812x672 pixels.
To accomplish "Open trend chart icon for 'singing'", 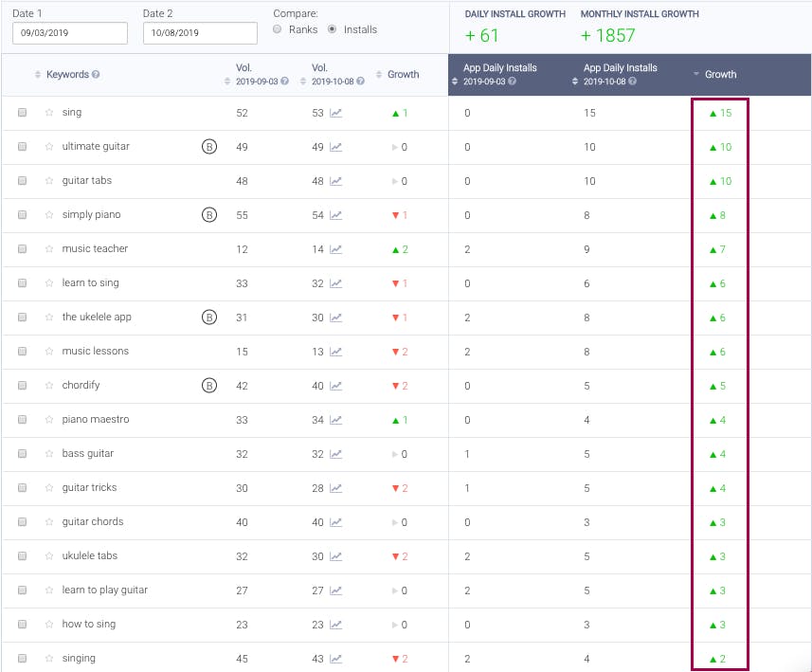I will click(x=336, y=659).
